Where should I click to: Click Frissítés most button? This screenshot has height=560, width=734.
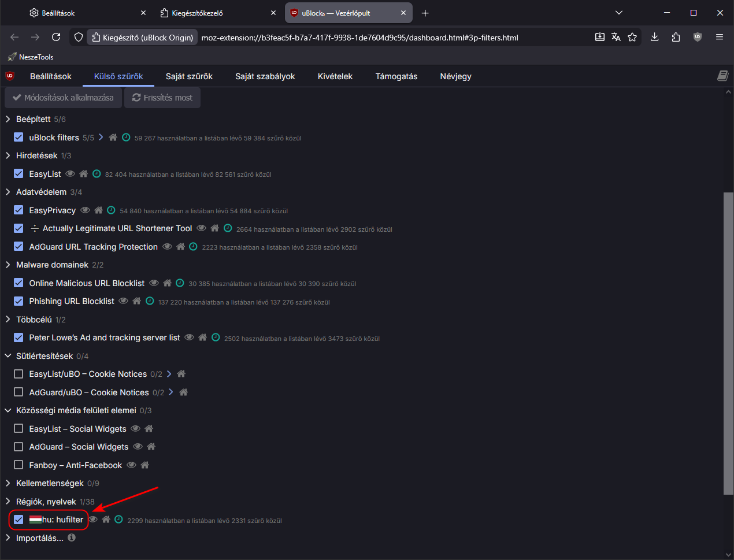point(162,98)
